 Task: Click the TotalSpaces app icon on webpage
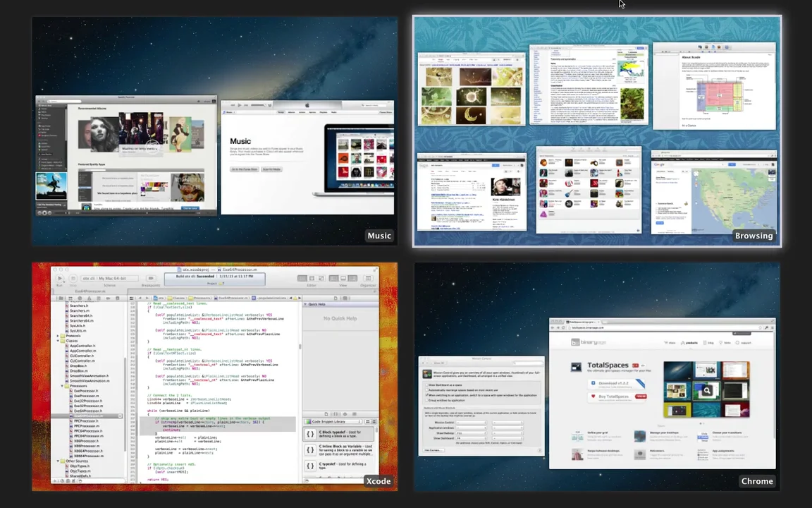(x=577, y=367)
